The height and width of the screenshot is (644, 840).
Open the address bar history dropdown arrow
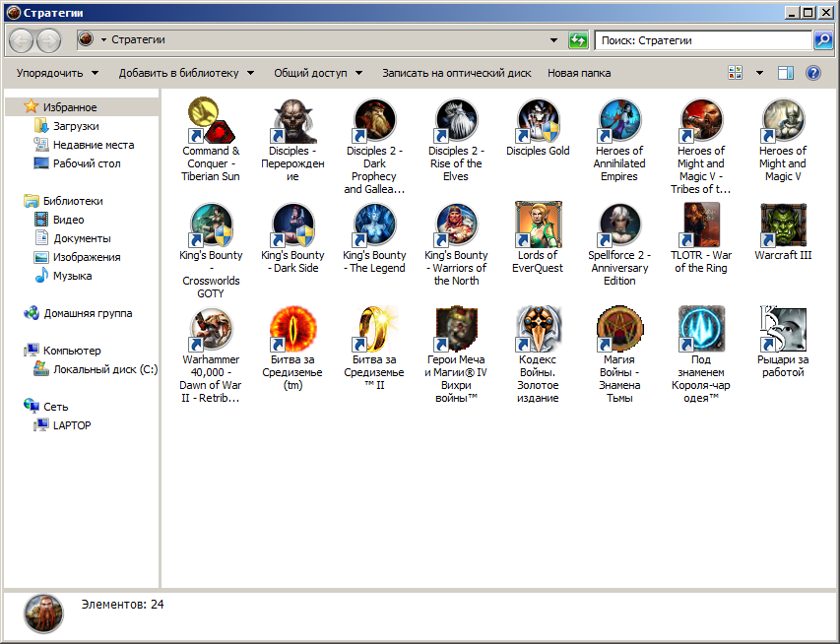(554, 40)
